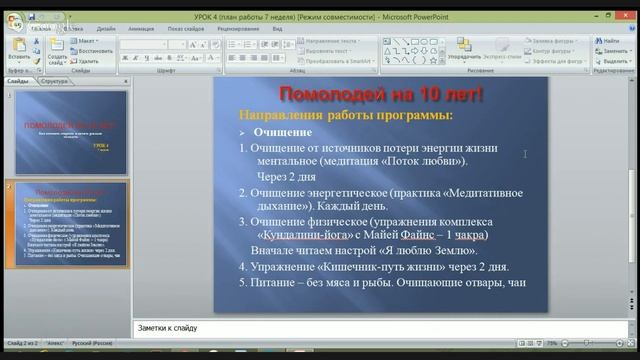Click the Arrange (Упорядочить) icon

tap(464, 44)
